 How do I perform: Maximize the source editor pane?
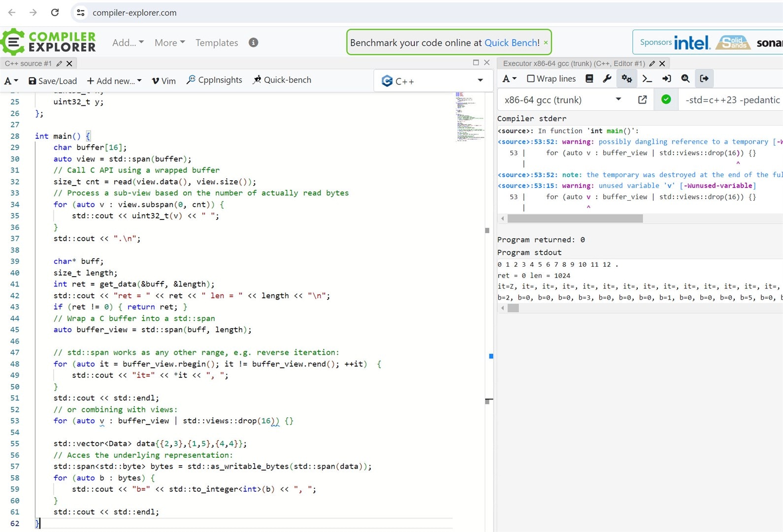[x=476, y=63]
